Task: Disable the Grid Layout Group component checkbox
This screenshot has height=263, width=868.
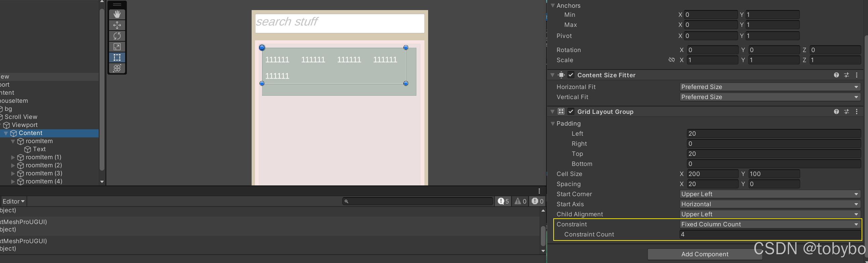Action: [571, 111]
